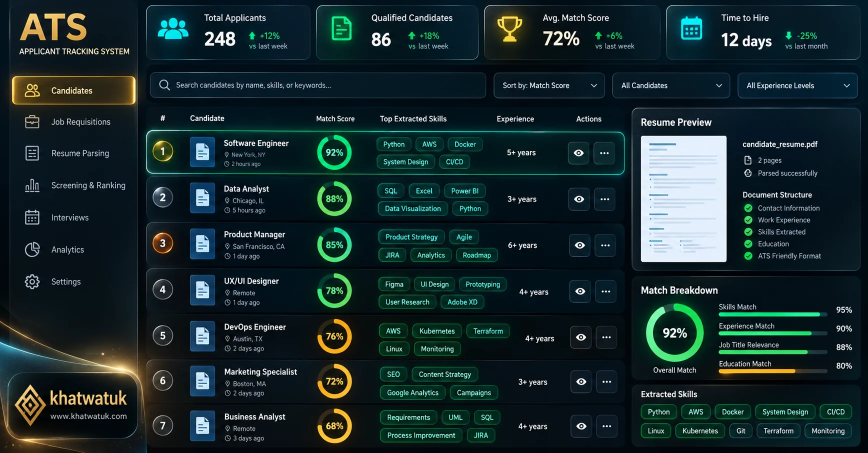The image size is (868, 453).
Task: View the UX/UI Designer candidate via eye icon
Action: click(580, 291)
